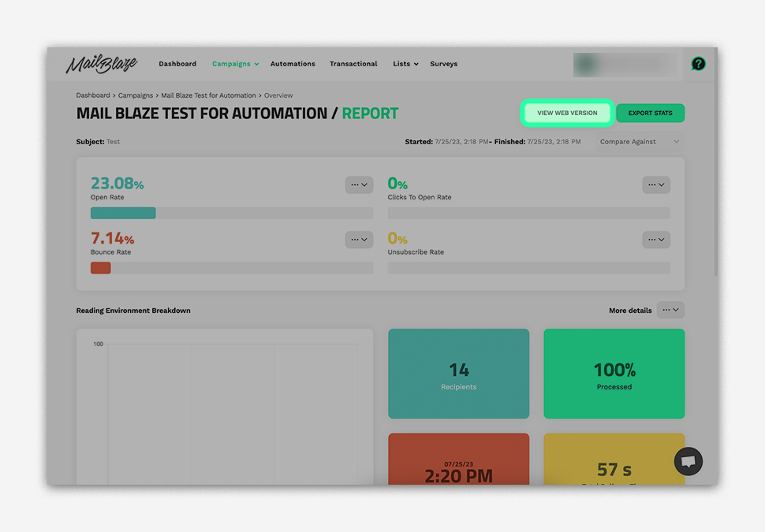Open the Automations nav item
Viewport: 765px width, 532px height.
[x=293, y=64]
